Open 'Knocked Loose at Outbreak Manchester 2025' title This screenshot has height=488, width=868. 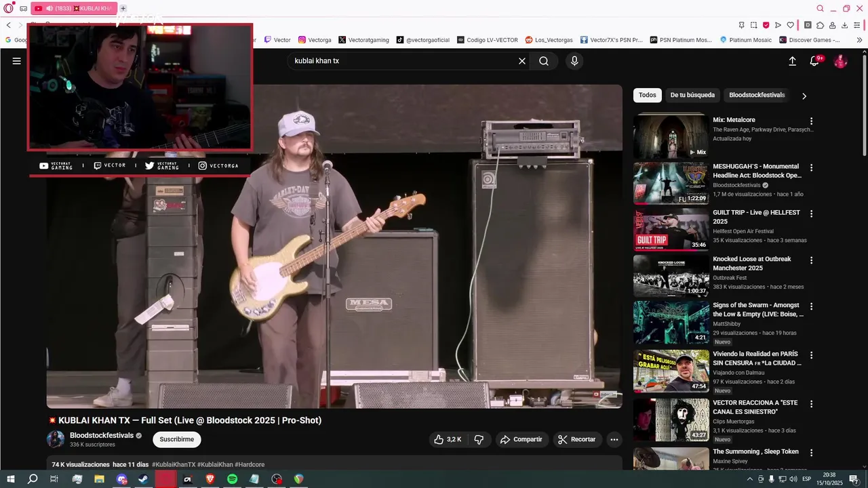point(752,264)
